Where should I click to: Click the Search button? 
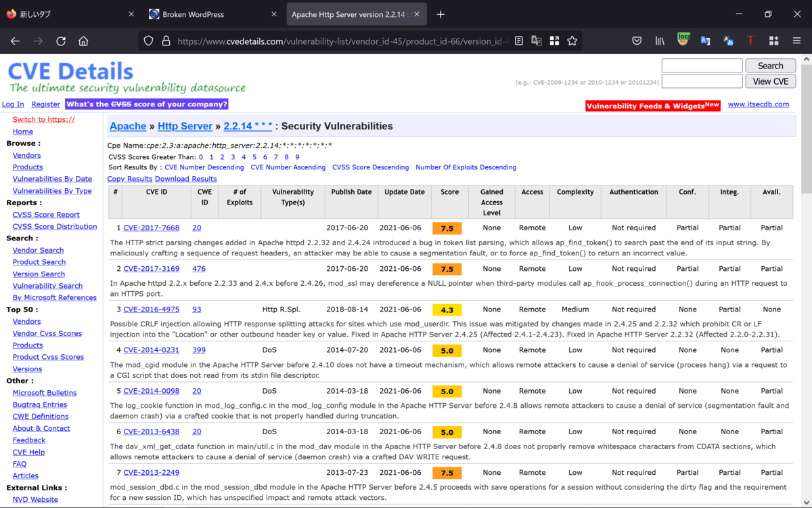click(771, 66)
